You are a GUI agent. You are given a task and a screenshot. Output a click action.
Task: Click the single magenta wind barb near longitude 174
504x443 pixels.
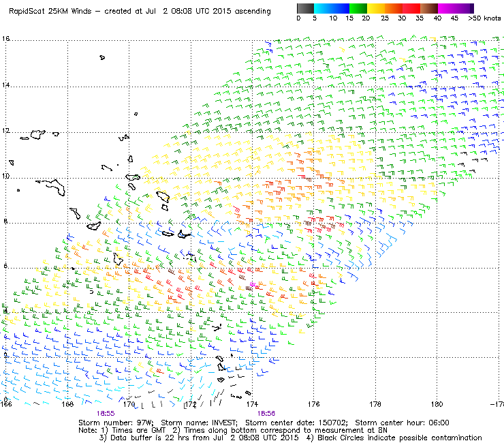(253, 284)
